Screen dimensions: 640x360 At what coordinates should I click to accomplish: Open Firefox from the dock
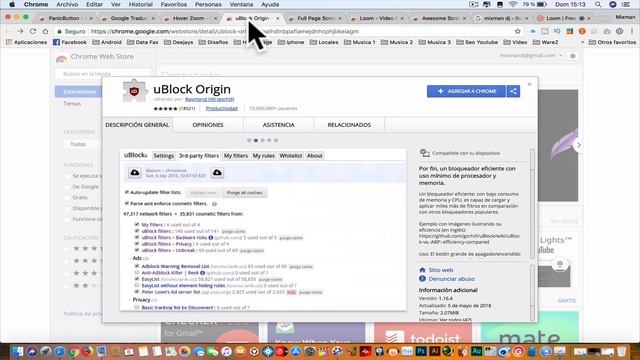click(87, 351)
